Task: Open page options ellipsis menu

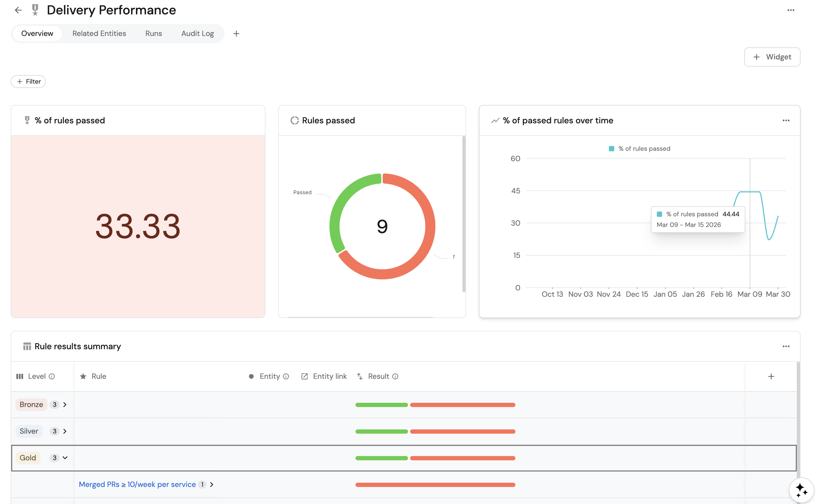Action: tap(791, 10)
